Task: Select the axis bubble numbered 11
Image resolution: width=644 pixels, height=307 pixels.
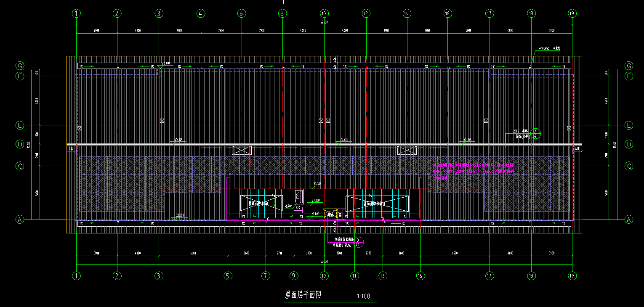Action: click(x=354, y=276)
